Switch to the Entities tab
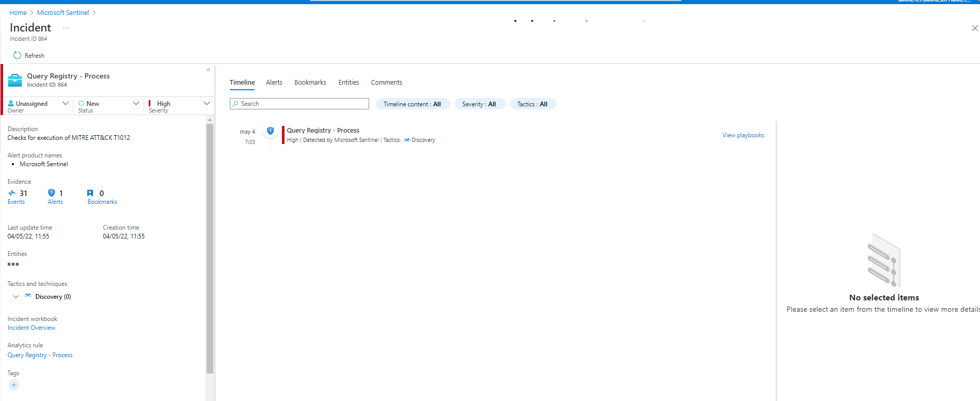The width and height of the screenshot is (980, 401). click(x=349, y=83)
